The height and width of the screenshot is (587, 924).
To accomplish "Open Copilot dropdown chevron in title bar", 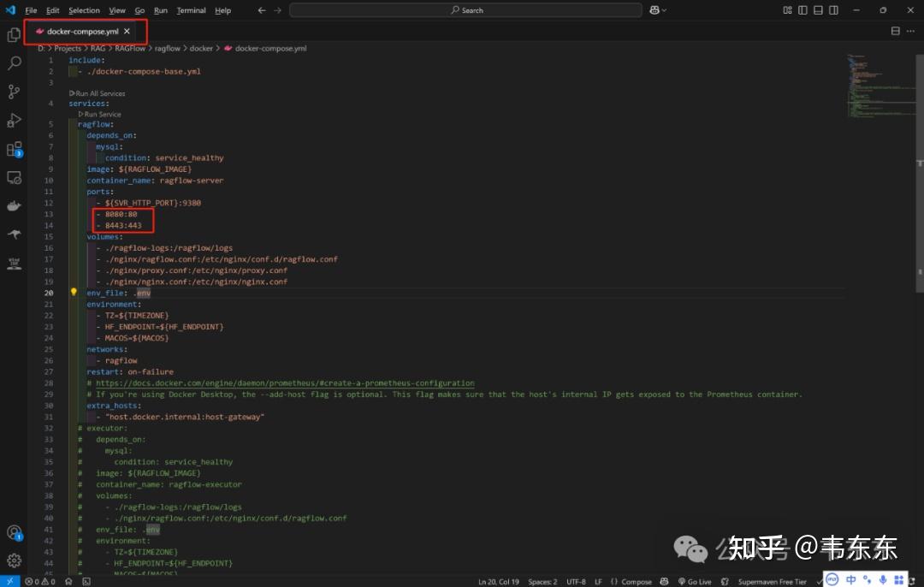I will (665, 10).
